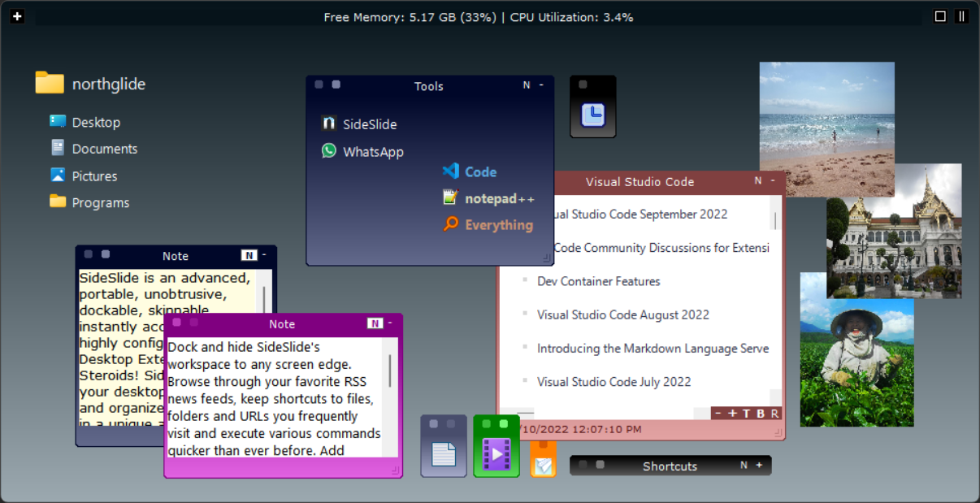Viewport: 980px width, 503px height.
Task: Launch SideSlide from the Tools container
Action: [364, 124]
